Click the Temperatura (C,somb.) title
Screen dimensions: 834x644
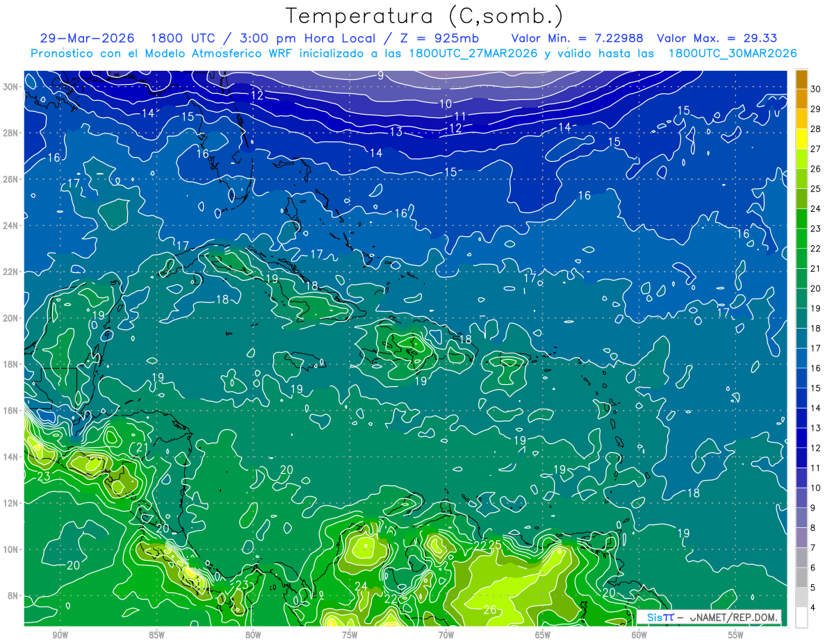(x=425, y=16)
